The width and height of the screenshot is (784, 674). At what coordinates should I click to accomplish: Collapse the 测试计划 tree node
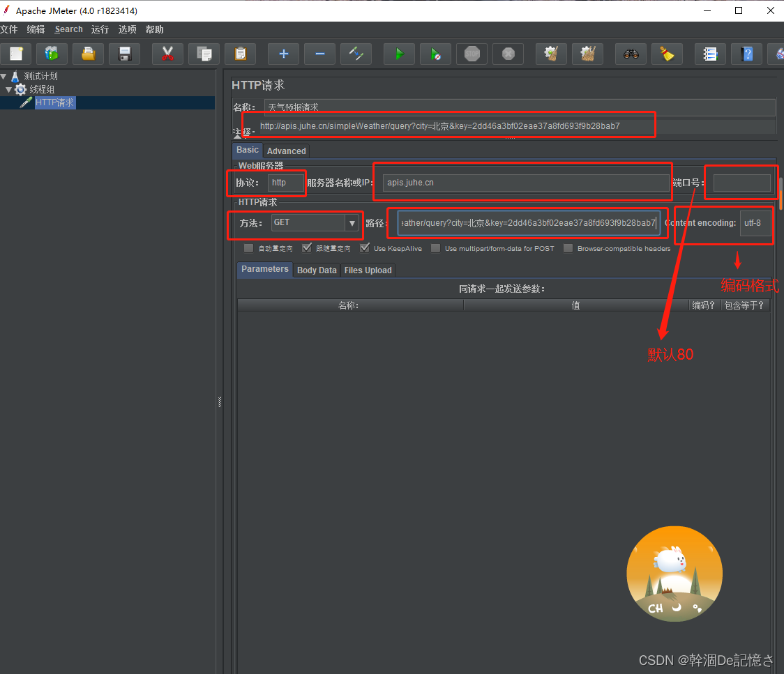coord(3,77)
